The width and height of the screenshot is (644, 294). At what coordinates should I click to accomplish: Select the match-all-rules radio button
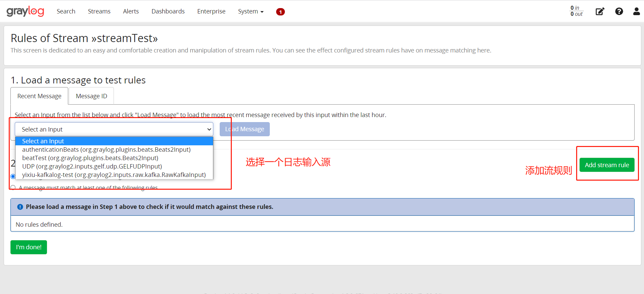13,176
